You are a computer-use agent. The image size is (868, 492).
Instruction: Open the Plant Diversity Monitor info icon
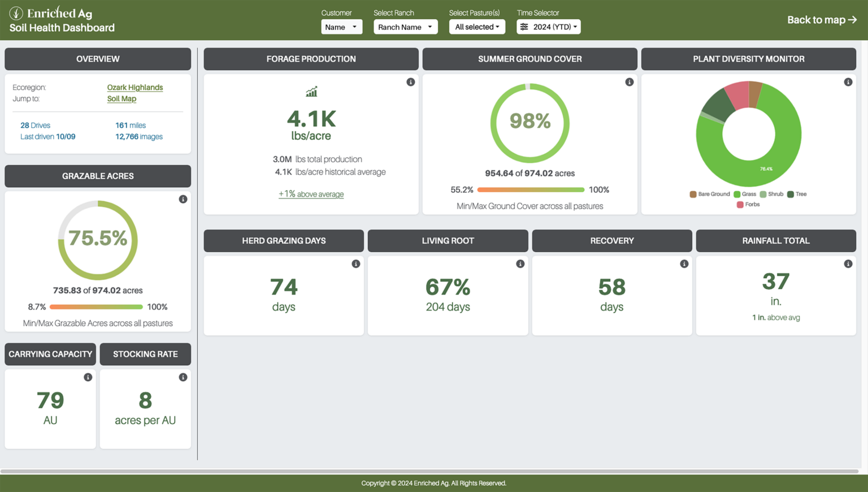pyautogui.click(x=848, y=81)
